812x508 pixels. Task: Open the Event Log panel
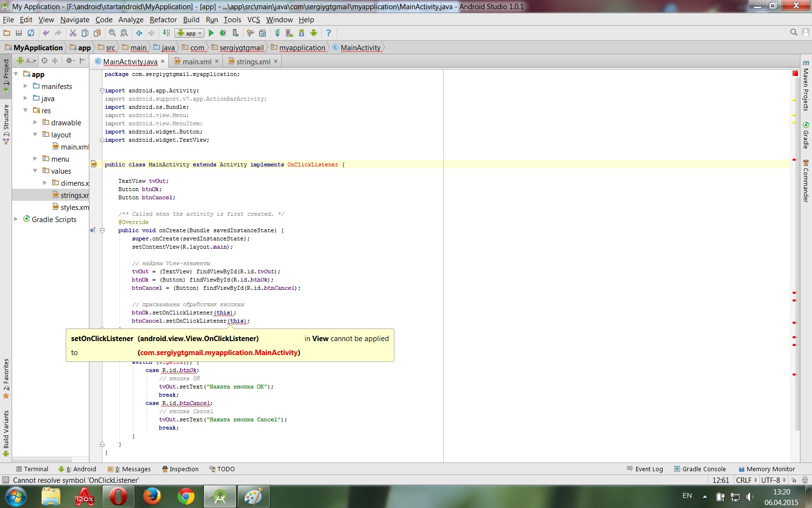point(645,469)
